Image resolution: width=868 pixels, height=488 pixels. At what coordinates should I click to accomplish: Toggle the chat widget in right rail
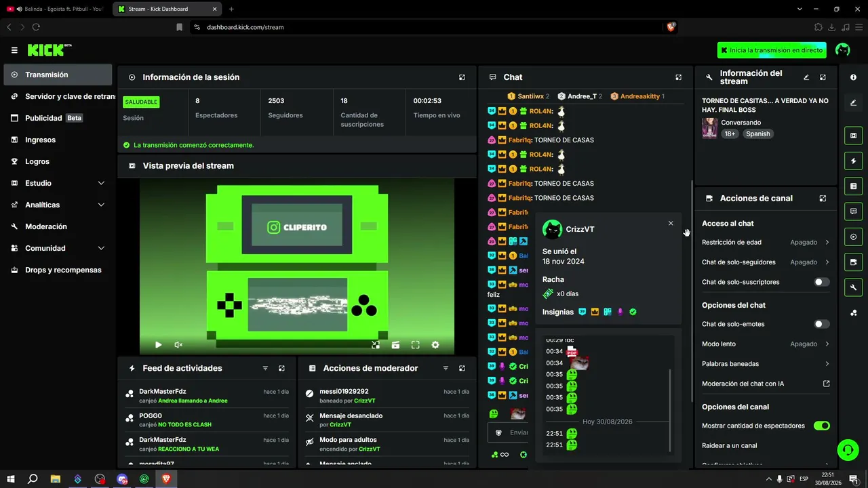pos(853,211)
